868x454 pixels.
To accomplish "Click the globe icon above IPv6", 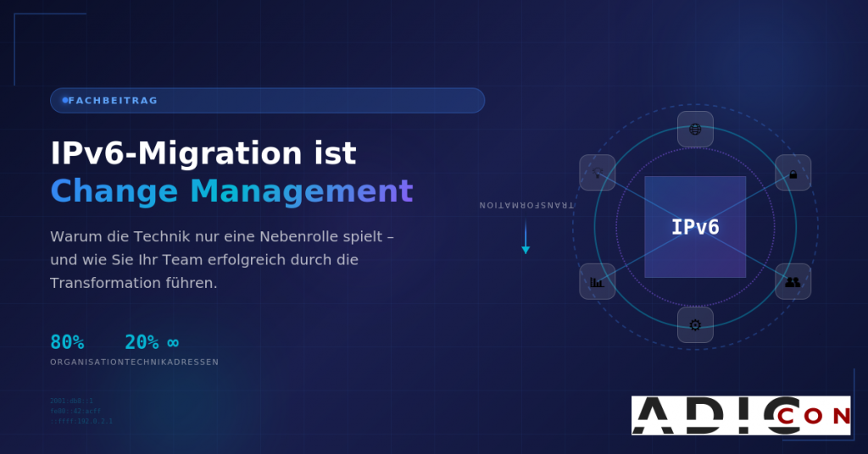I will 695,130.
